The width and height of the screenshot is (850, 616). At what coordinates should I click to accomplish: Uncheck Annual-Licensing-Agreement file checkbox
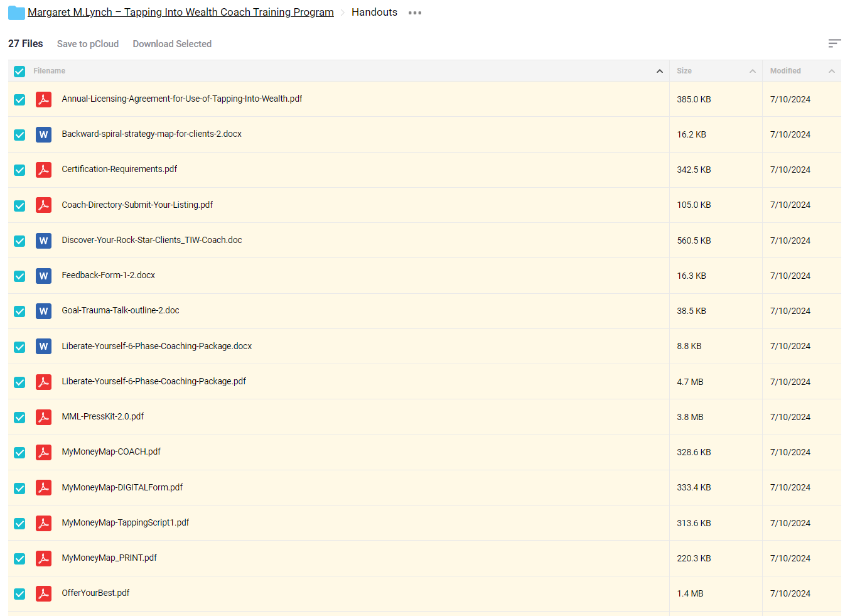[19, 99]
